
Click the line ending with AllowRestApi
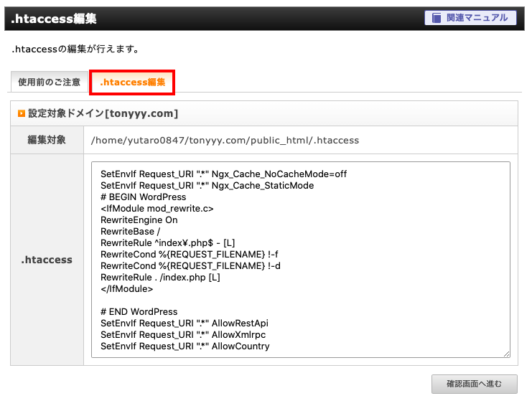tap(185, 324)
